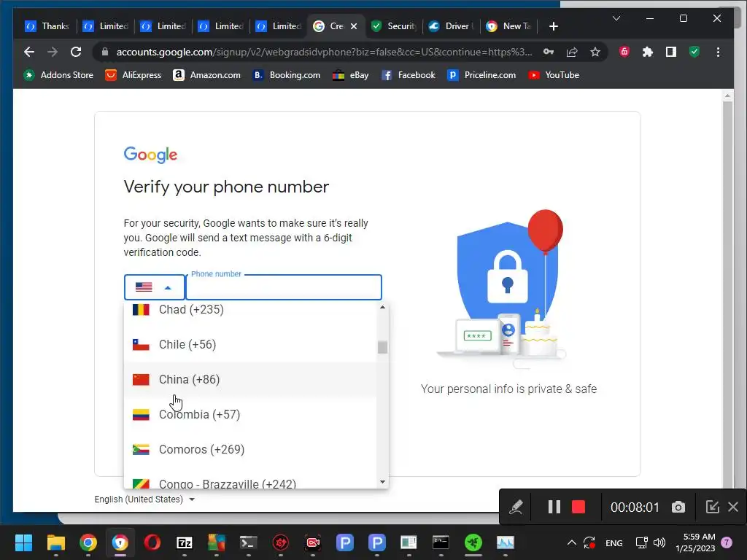This screenshot has width=747, height=560.
Task: Bookmark this page with the star icon
Action: pyautogui.click(x=595, y=52)
